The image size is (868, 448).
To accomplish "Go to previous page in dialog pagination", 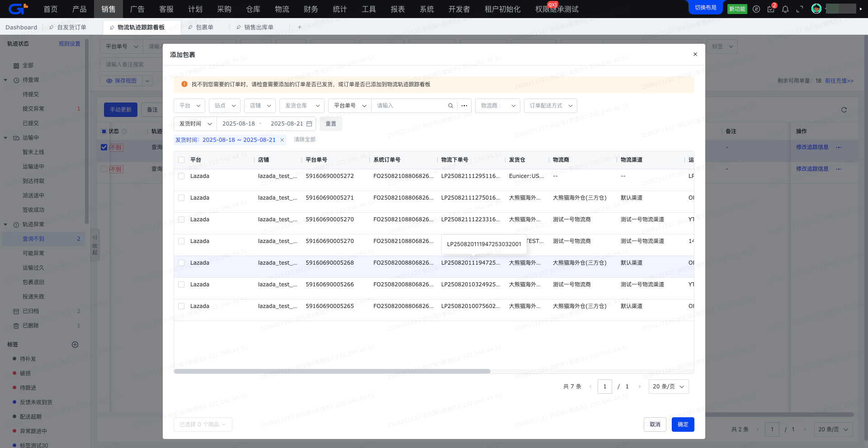I will pos(590,387).
